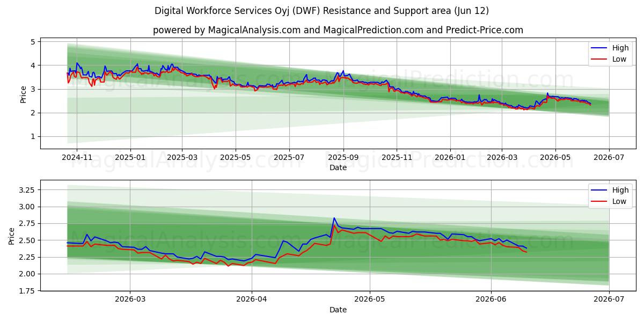Click the '2024-11' date tick label
Image resolution: width=644 pixels, height=322 pixels.
coord(77,157)
